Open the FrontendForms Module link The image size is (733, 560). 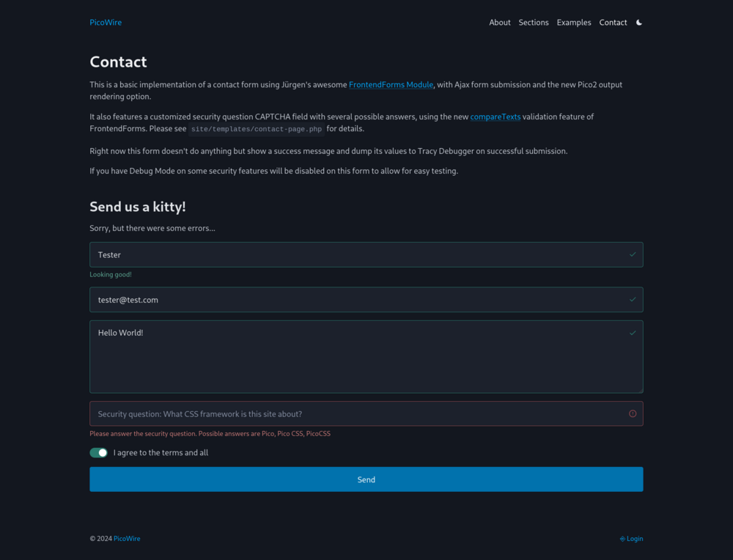click(x=391, y=84)
